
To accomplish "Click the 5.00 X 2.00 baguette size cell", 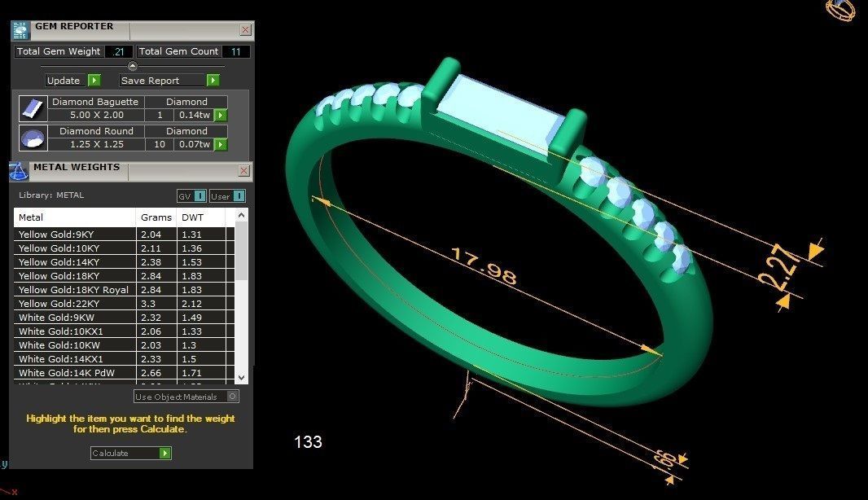I will (96, 115).
